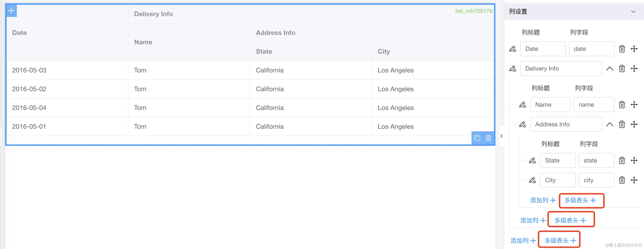
Task: Click the edit pencil icon beside Date column
Action: click(x=513, y=49)
